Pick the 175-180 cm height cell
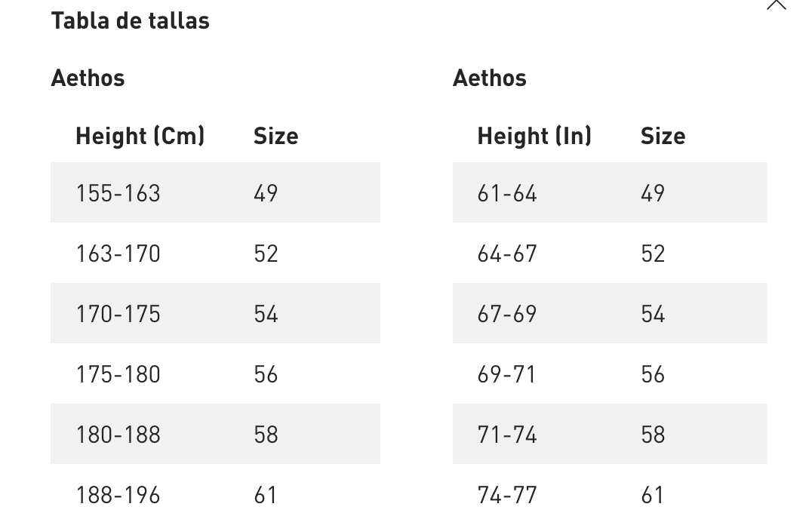 (118, 374)
